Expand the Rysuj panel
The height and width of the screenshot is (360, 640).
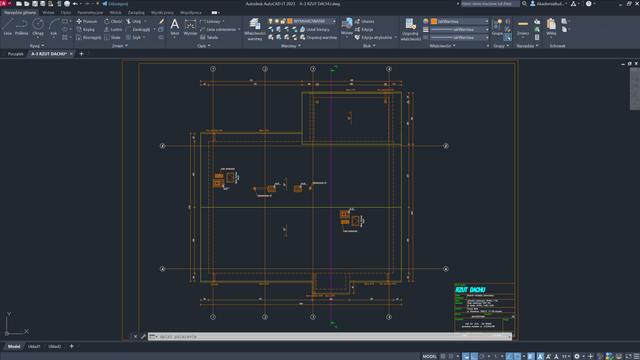point(37,46)
